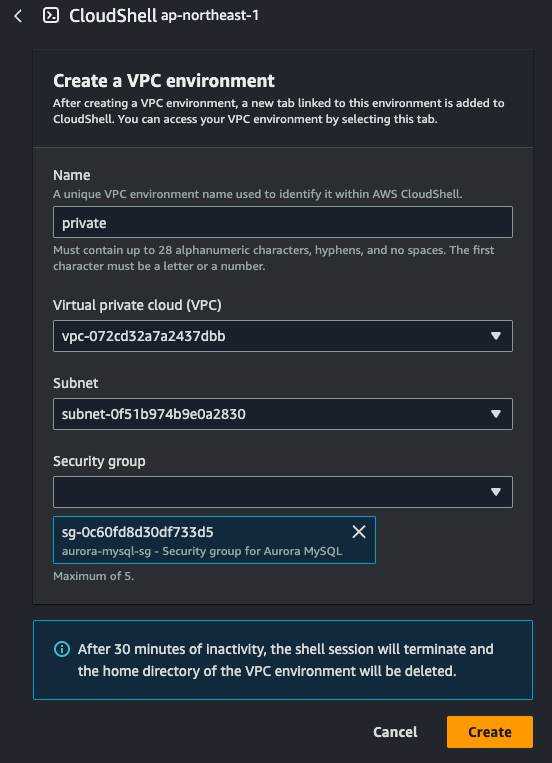The height and width of the screenshot is (763, 552).
Task: Remove security group sg-0c60fd8d30df733d5 token
Action: coord(359,532)
